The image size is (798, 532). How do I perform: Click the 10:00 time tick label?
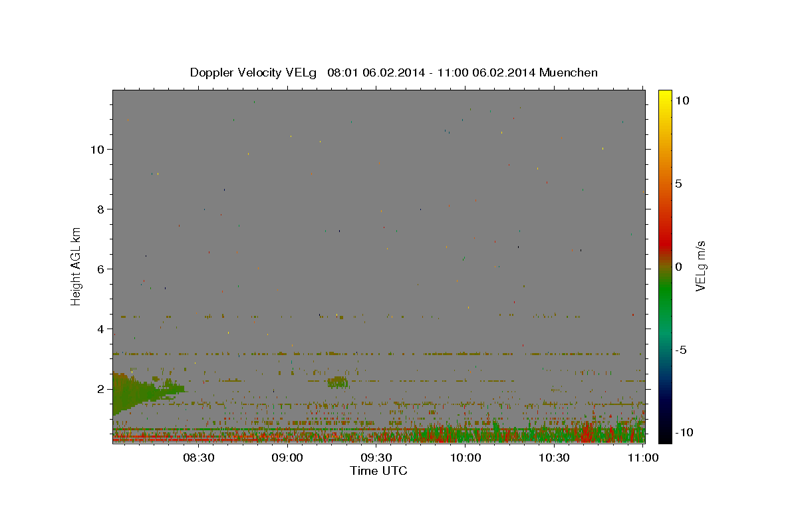[465, 458]
